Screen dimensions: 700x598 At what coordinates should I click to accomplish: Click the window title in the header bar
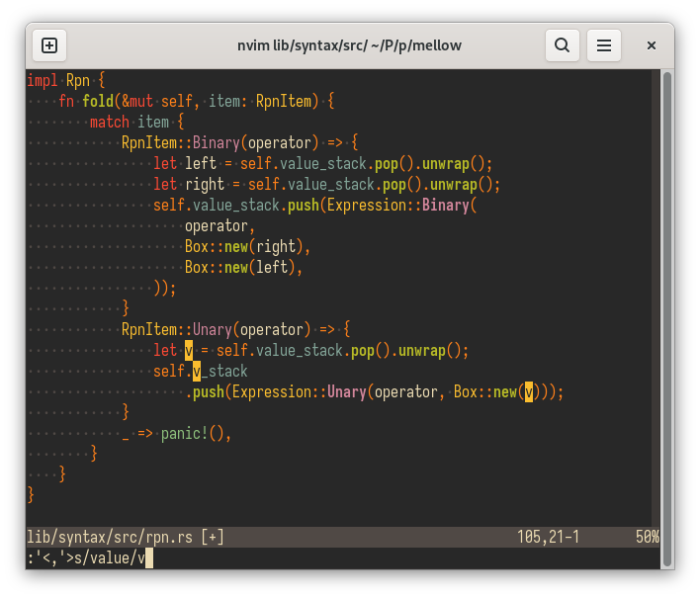(x=349, y=45)
